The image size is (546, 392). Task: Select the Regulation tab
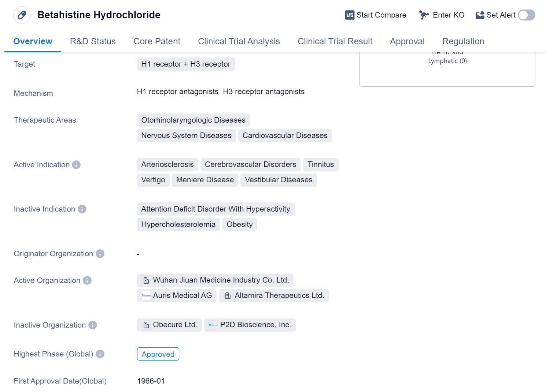coord(463,41)
